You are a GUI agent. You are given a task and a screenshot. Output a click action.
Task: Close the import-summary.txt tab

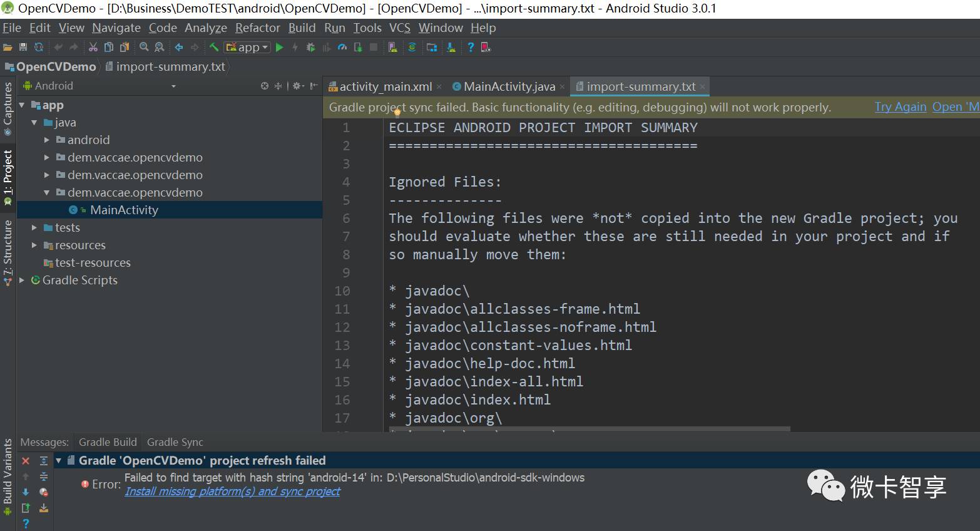coord(703,87)
